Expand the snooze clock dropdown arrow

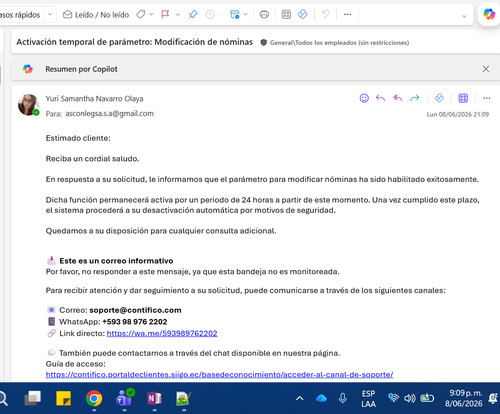pos(221,14)
